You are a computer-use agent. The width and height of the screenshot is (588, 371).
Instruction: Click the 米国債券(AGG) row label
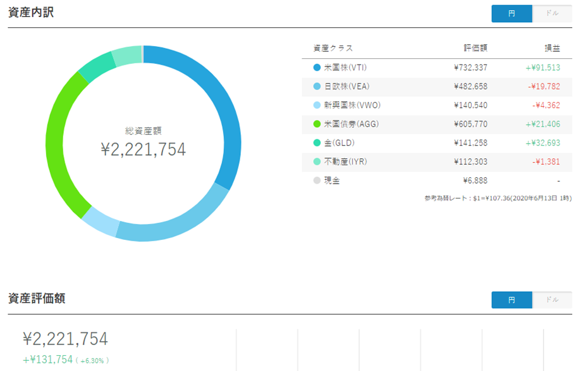tap(350, 124)
